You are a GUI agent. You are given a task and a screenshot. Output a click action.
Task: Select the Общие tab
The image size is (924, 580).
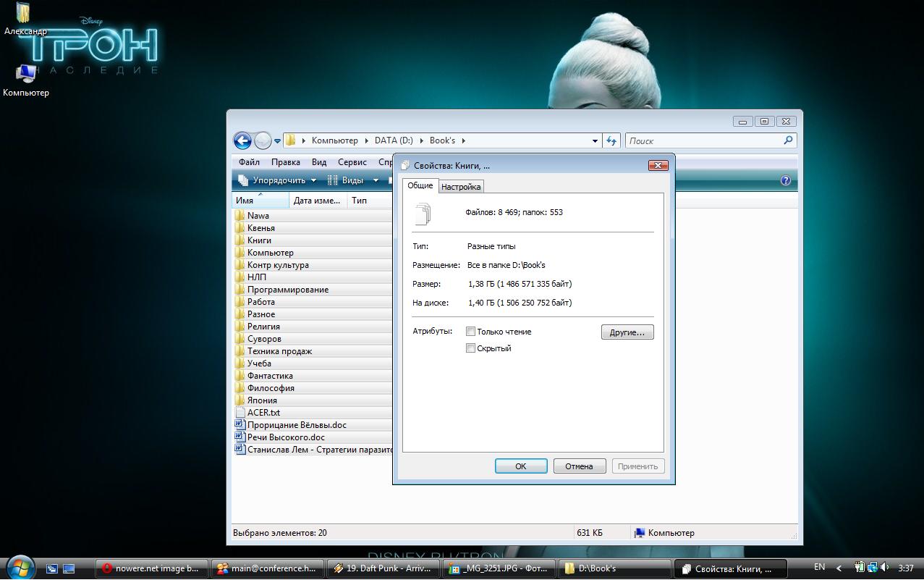point(420,185)
